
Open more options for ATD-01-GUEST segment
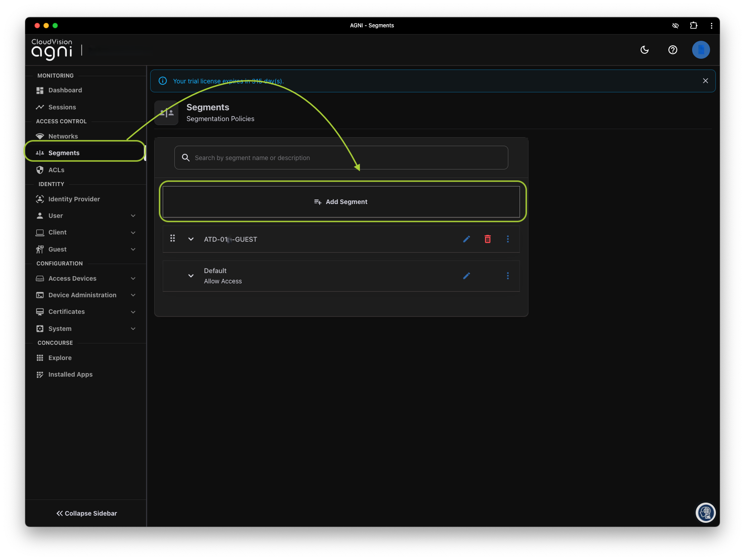pyautogui.click(x=507, y=239)
